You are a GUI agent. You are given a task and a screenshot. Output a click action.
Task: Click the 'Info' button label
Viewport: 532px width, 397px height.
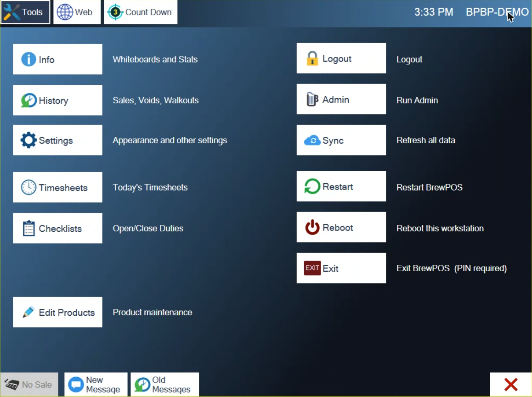coord(46,60)
